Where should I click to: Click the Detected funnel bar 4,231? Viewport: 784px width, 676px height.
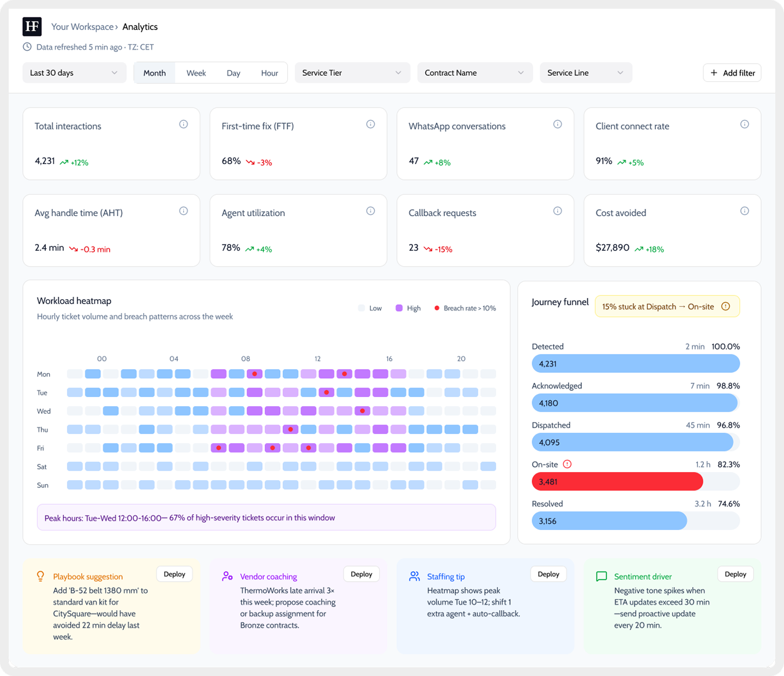click(636, 364)
